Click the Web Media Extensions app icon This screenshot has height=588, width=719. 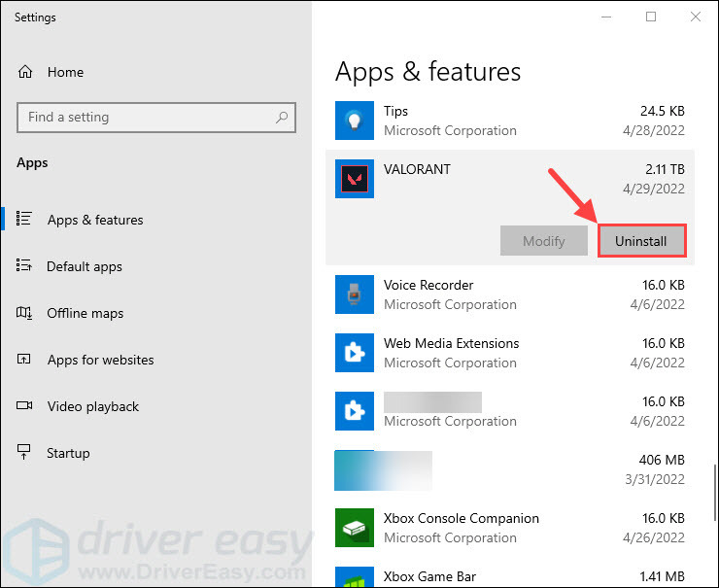(355, 353)
